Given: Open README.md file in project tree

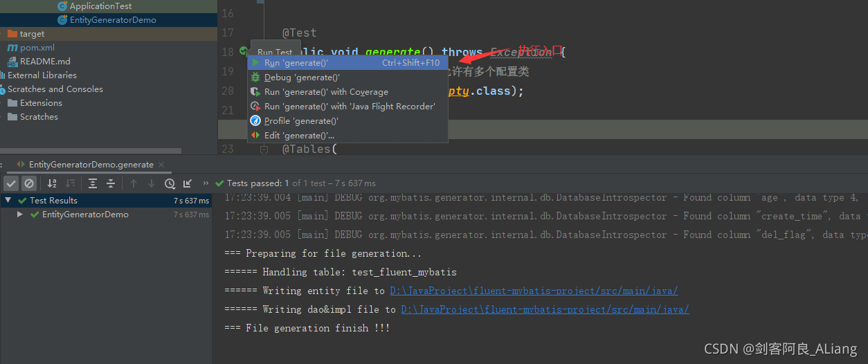Looking at the screenshot, I should (x=45, y=62).
